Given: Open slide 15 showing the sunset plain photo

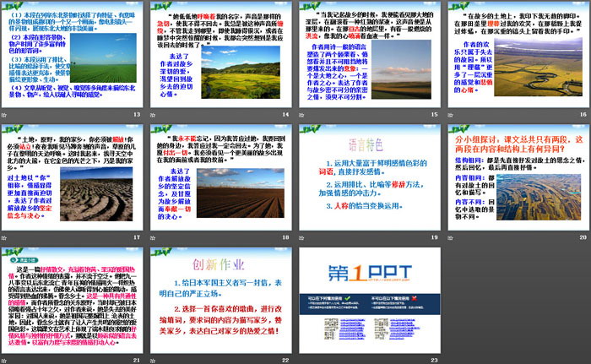Looking at the screenshot, I should [x=371, y=54].
